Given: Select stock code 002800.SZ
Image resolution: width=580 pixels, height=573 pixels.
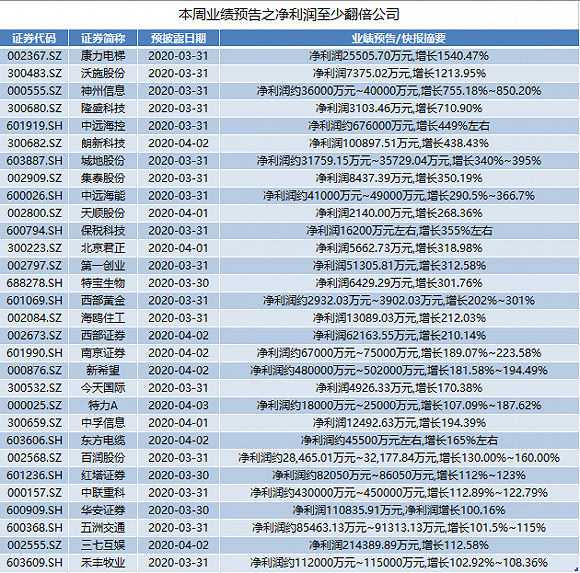Looking at the screenshot, I should point(34,213).
